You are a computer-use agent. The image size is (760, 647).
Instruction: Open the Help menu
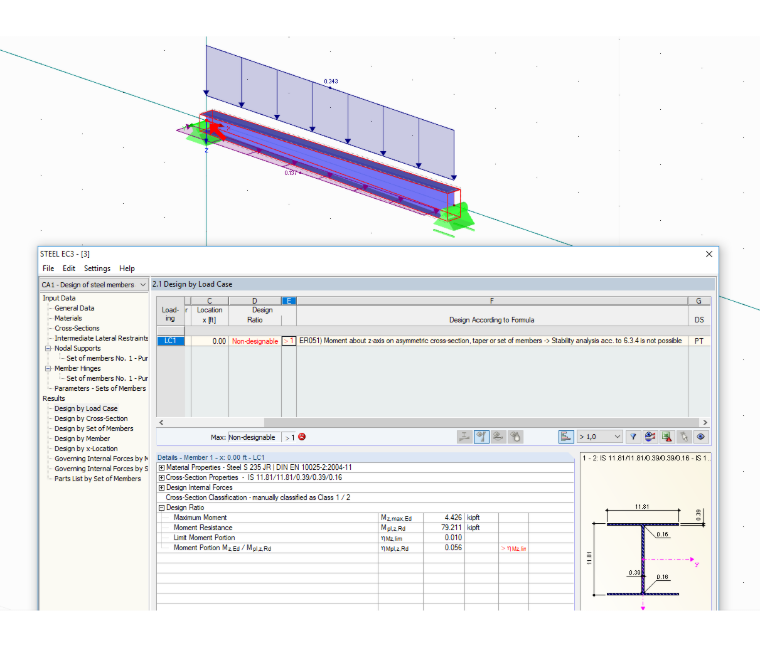point(127,268)
